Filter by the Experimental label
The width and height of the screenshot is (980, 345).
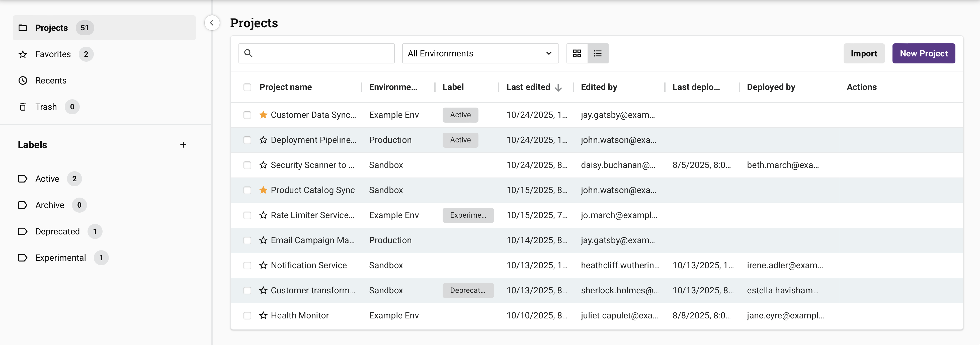pyautogui.click(x=60, y=258)
